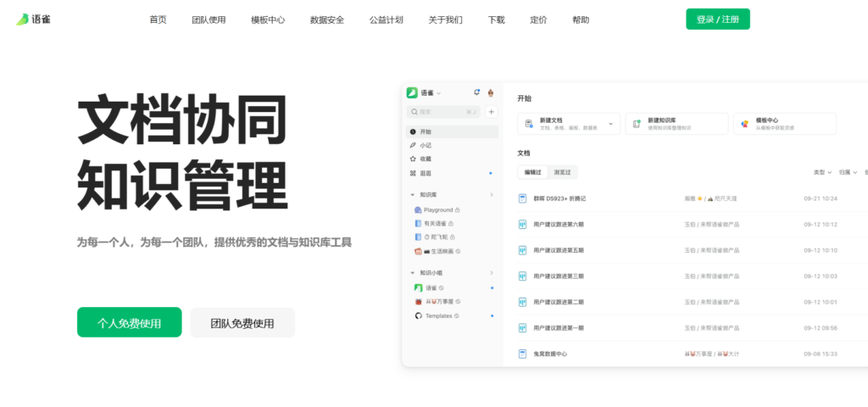Open the 归属 filter dropdown

point(848,172)
